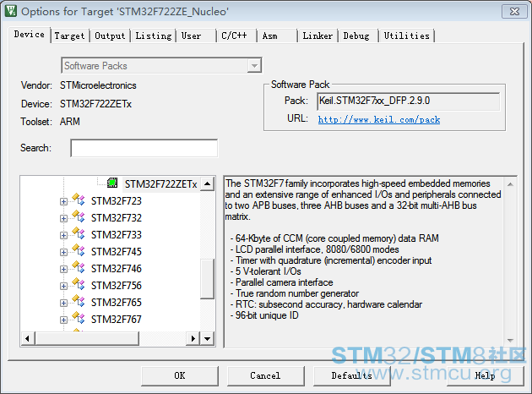Expand the STM32F732 tree node
The image size is (532, 394).
point(63,218)
